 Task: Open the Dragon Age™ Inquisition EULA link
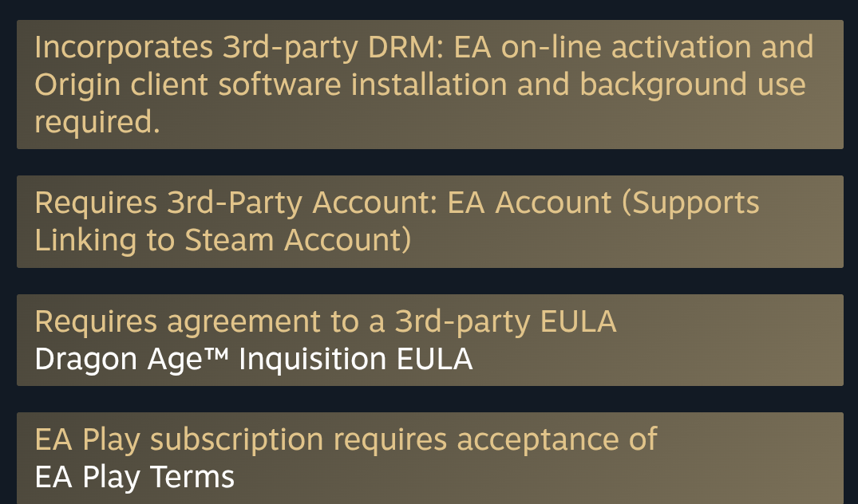(253, 360)
